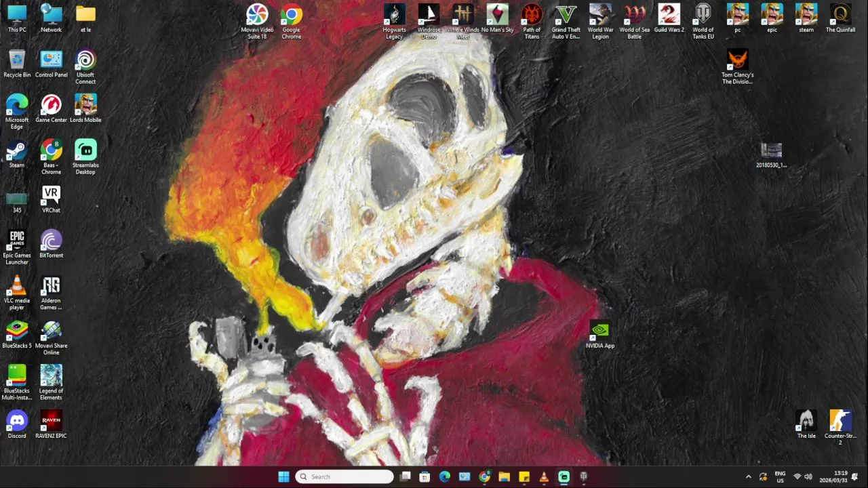The width and height of the screenshot is (868, 488).
Task: Launch Streamlabs Desktop
Action: coord(85,157)
